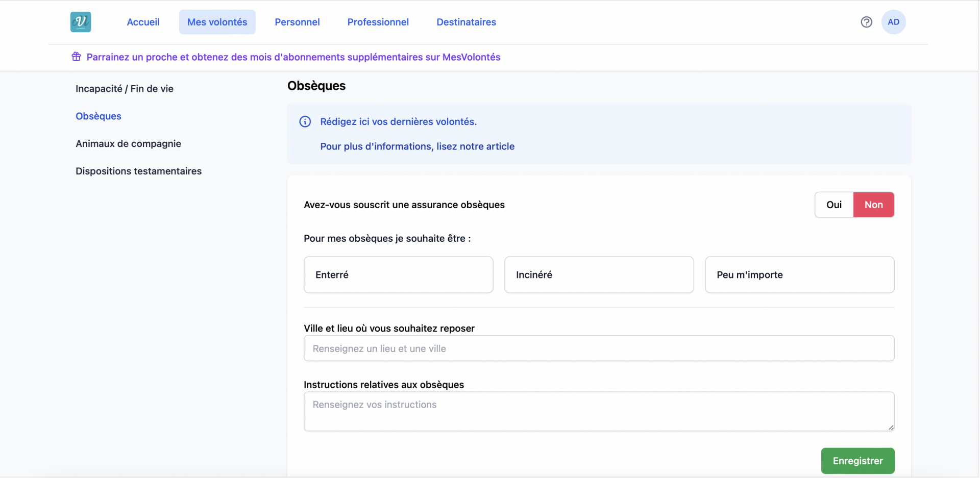Click the textarea resize handle corner
Viewport: 980px width, 478px height.
[x=891, y=427]
